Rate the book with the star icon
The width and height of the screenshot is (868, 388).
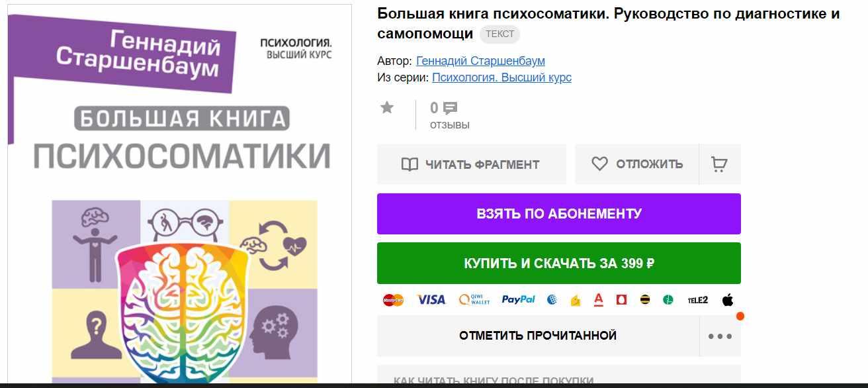pos(387,108)
